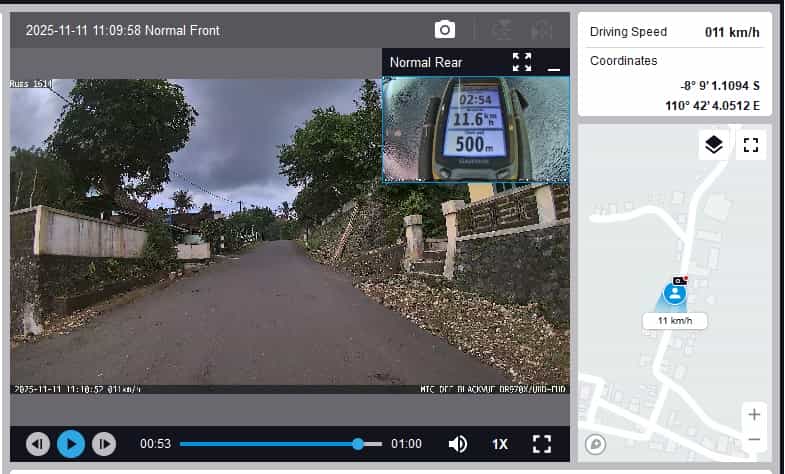
Task: Mute the video volume
Action: click(458, 443)
